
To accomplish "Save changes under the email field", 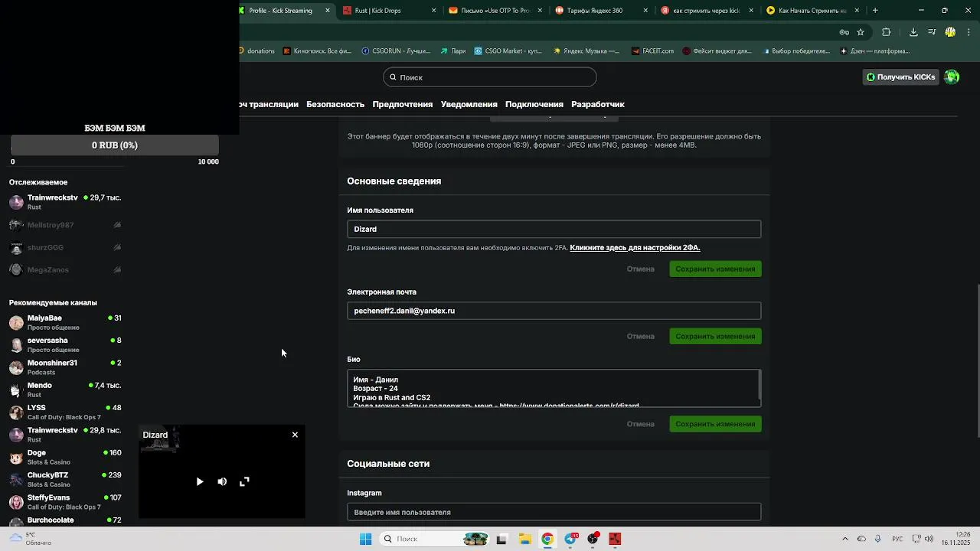I will point(715,336).
